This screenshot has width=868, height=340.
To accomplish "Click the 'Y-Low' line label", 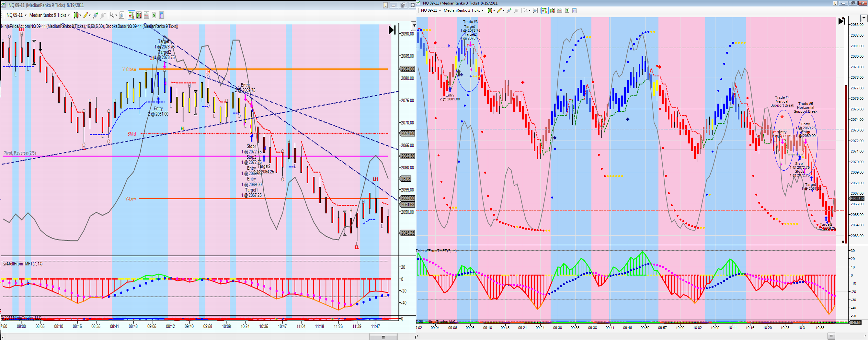I will click(131, 199).
